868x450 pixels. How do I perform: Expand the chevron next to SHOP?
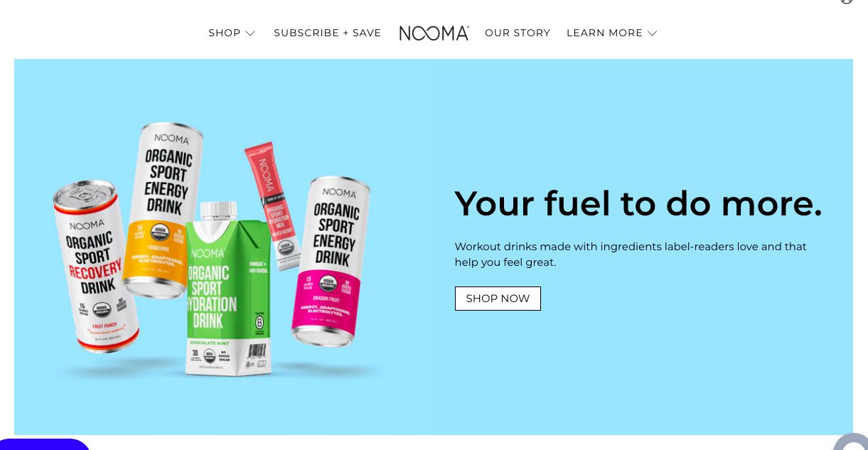250,33
